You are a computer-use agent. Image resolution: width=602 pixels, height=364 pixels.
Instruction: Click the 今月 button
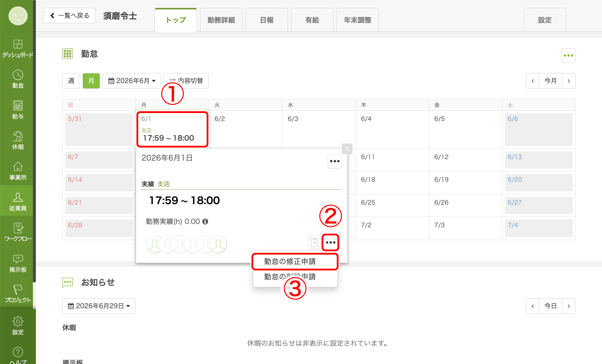click(550, 81)
